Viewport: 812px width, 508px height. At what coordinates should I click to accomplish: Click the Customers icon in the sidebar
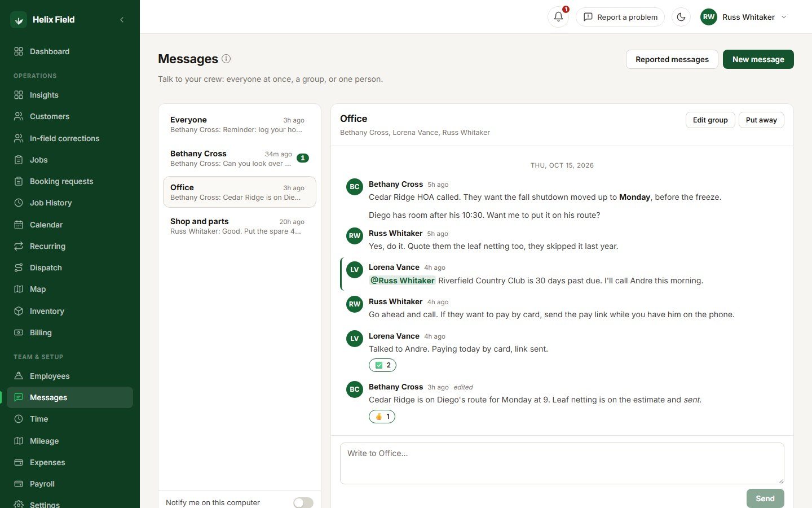(19, 116)
